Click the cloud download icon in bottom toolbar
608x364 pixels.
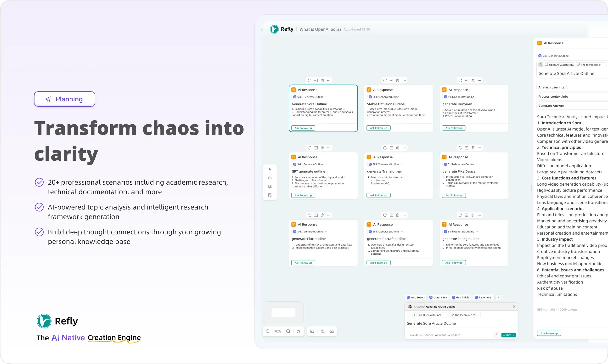(332, 331)
